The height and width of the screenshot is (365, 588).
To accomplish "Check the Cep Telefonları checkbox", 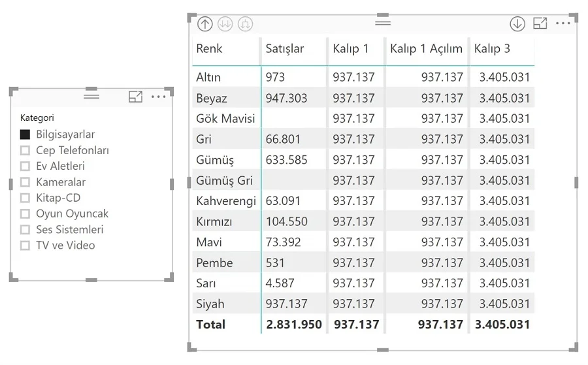I will pos(25,150).
